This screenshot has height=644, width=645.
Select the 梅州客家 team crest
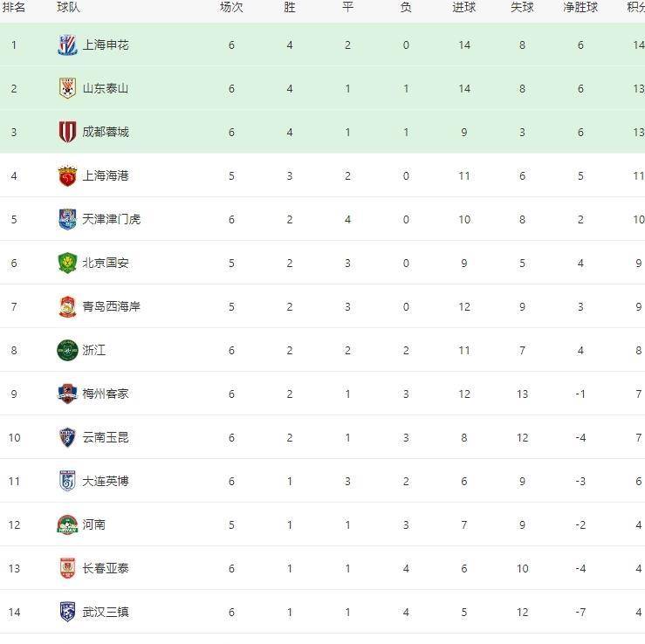(67, 394)
